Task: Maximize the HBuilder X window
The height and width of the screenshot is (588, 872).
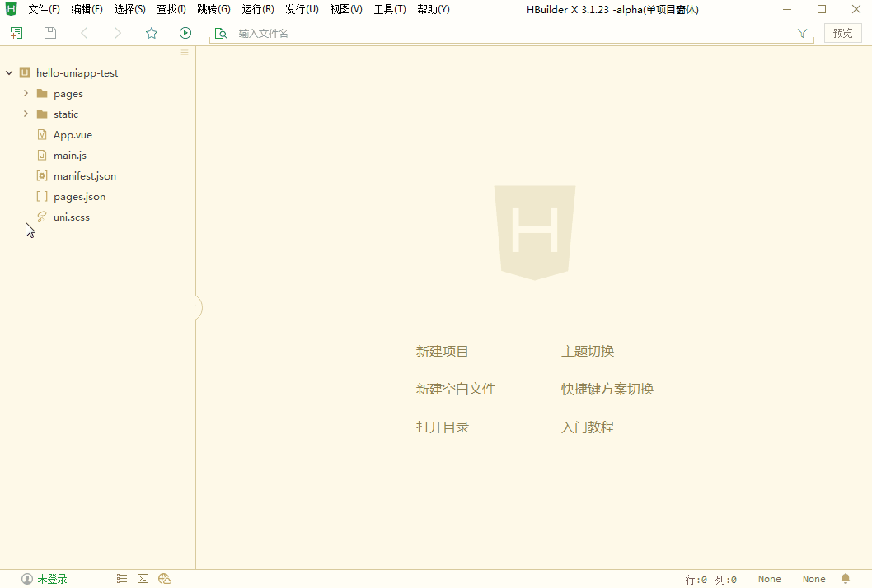Action: coord(822,9)
